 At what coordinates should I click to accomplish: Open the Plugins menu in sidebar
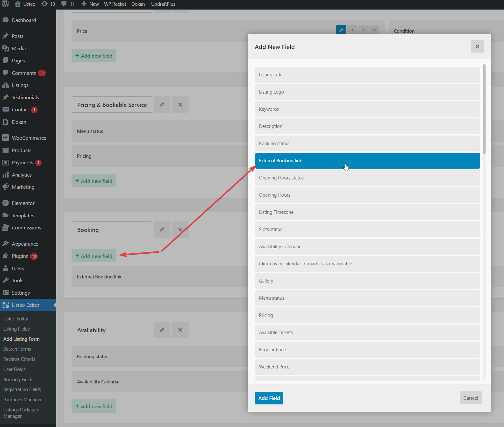tap(20, 256)
